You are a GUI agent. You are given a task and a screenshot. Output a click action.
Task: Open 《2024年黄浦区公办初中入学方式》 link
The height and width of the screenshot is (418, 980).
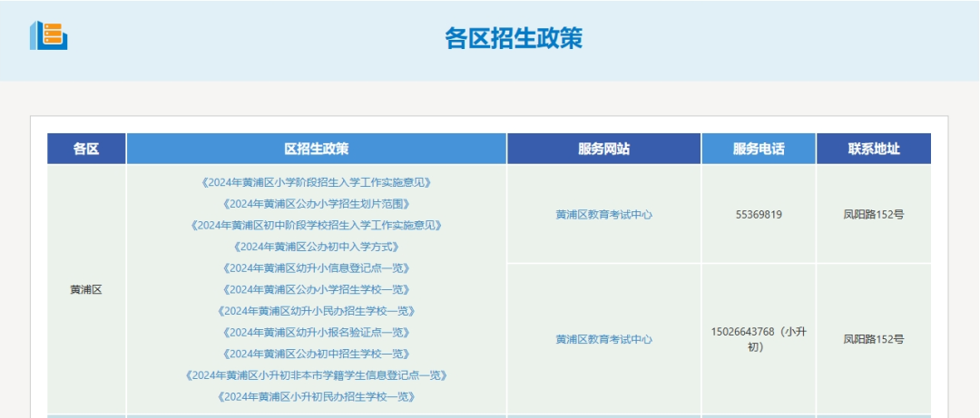point(317,247)
